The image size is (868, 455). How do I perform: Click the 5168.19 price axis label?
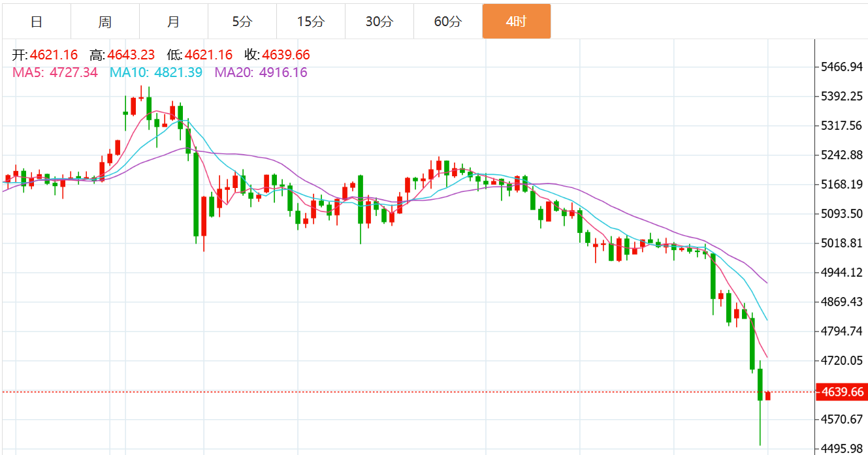pos(842,185)
